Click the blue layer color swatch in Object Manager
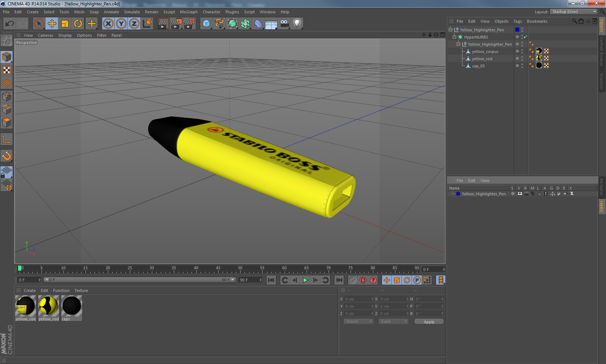 (x=517, y=30)
